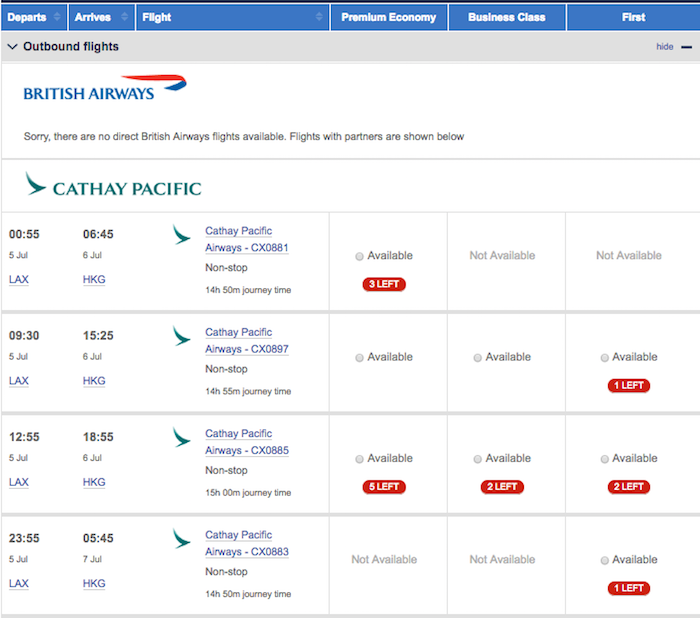700x618 pixels.
Task: Click the LAX link for the 09:30 departure
Action: pyautogui.click(x=19, y=381)
